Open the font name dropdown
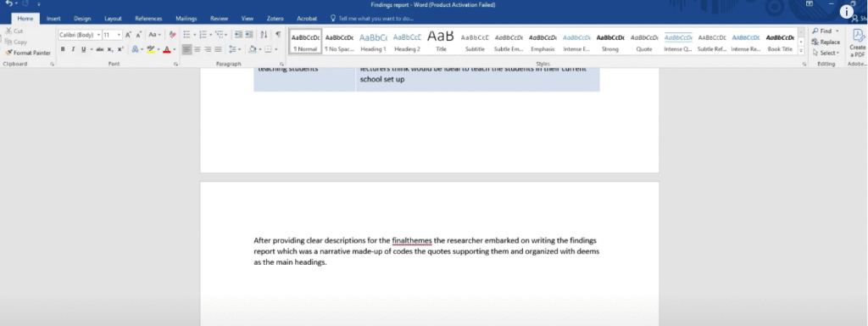 99,34
